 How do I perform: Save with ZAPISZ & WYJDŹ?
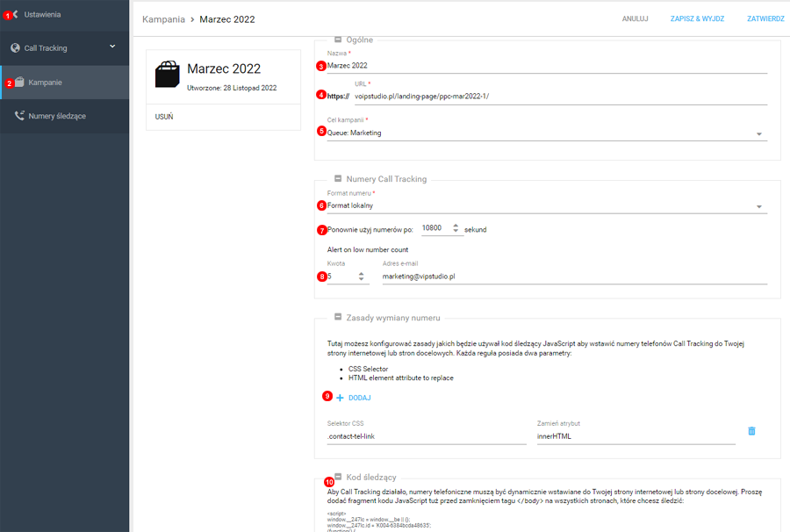pyautogui.click(x=698, y=18)
